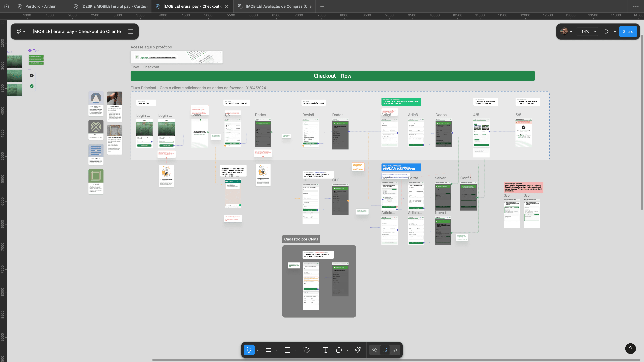Click the Home icon
The image size is (644, 362).
[7, 6]
